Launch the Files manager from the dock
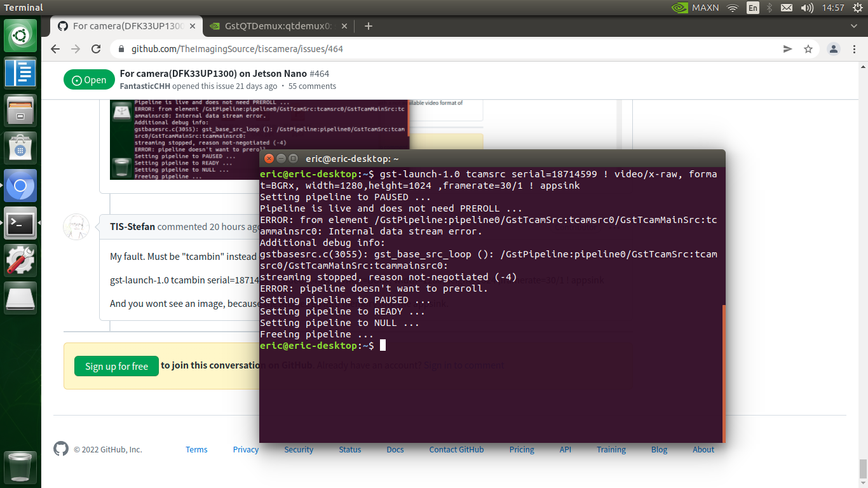The width and height of the screenshot is (868, 488). click(20, 109)
